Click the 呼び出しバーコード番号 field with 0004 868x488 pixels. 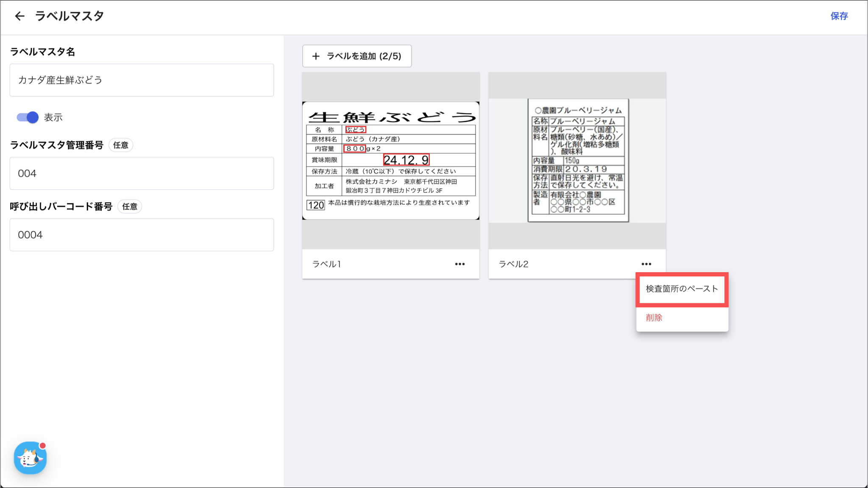pos(142,235)
